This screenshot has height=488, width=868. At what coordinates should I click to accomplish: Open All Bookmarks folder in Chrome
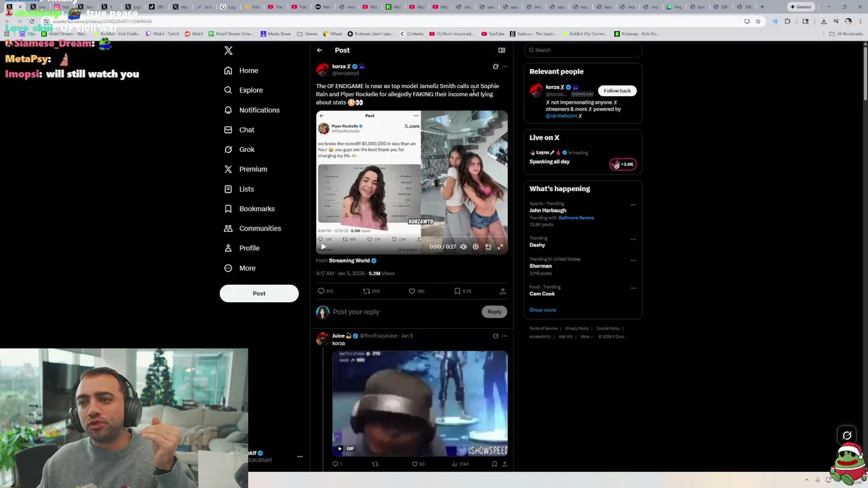(x=846, y=33)
